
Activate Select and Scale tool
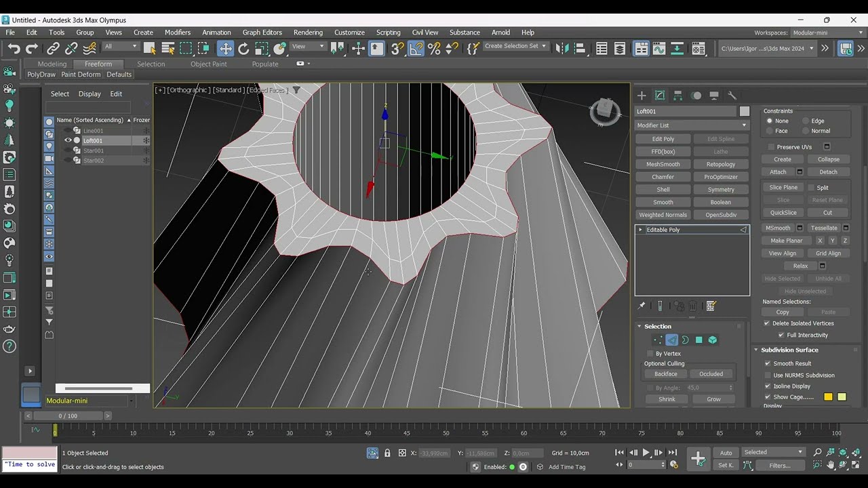click(x=261, y=48)
